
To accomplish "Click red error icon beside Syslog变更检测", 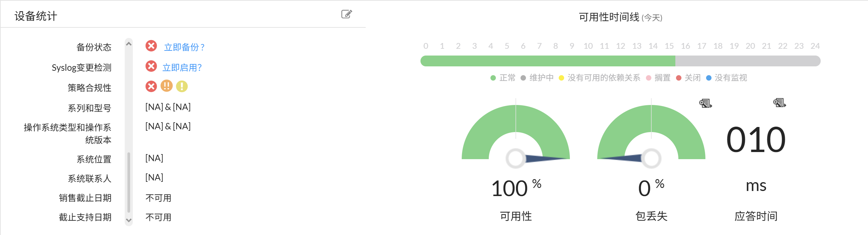I will click(x=151, y=67).
